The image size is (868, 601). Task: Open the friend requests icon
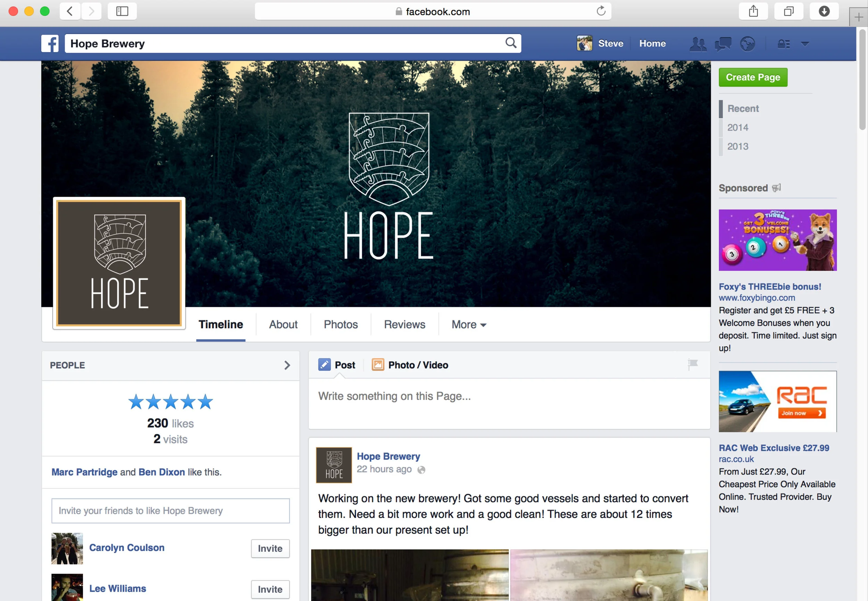[x=698, y=44]
